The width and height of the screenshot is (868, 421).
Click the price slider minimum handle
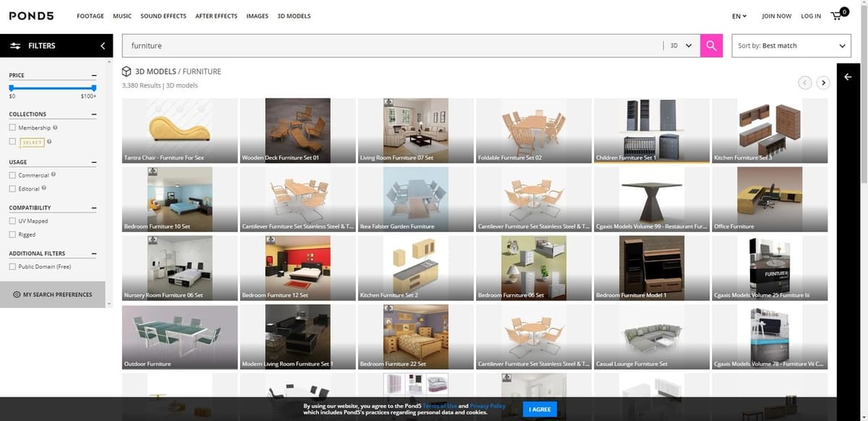click(12, 88)
